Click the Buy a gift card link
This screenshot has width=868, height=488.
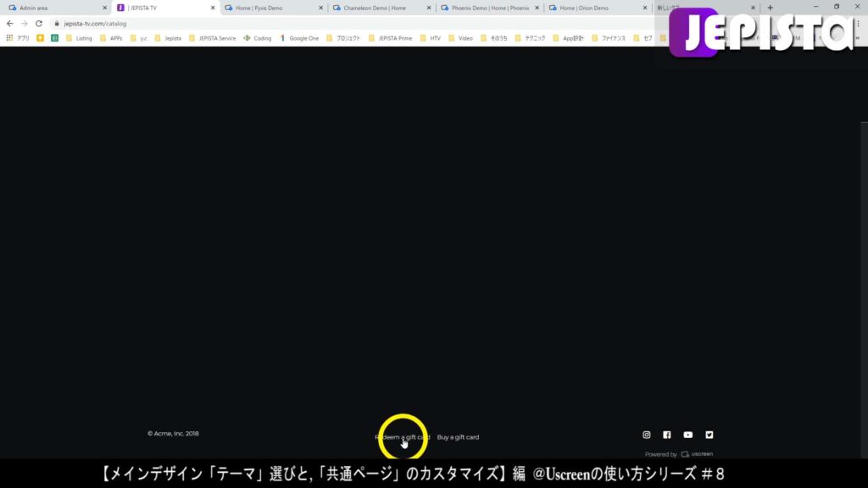tap(458, 437)
